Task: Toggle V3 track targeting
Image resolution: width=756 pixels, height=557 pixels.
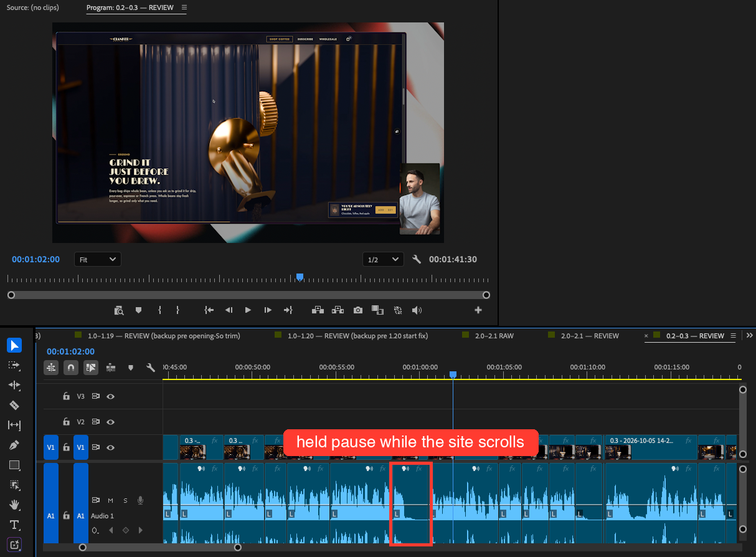Action: (80, 396)
